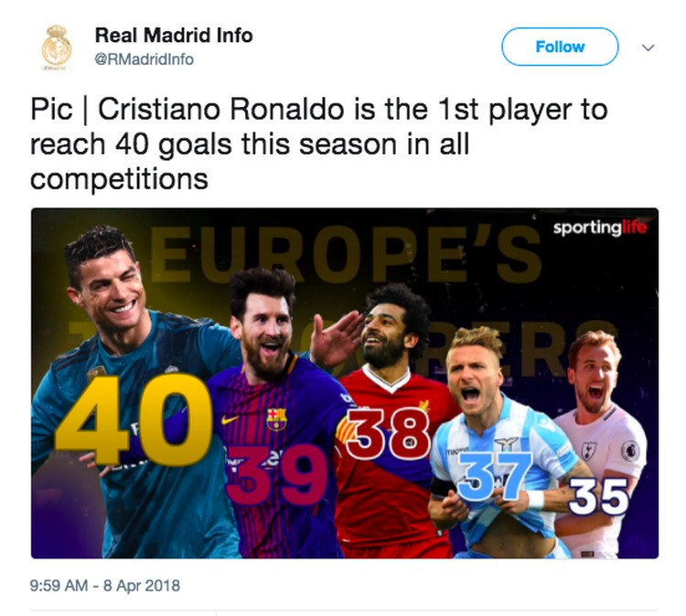Select the tweet text about 40 goals

click(x=318, y=144)
